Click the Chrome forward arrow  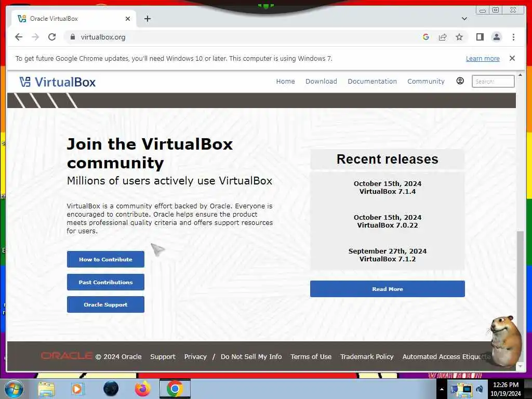[35, 37]
